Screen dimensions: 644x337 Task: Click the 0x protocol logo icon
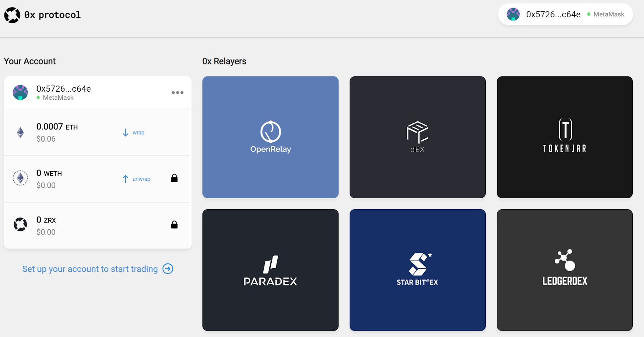[12, 15]
